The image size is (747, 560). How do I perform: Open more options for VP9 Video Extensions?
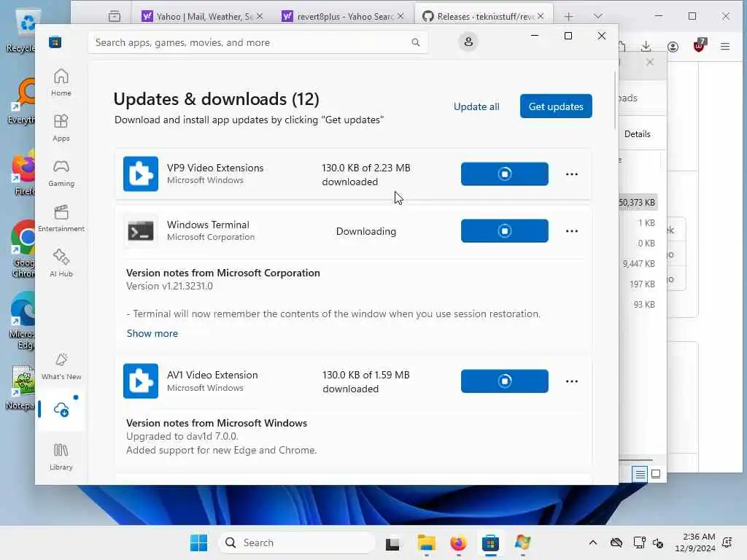tap(572, 174)
